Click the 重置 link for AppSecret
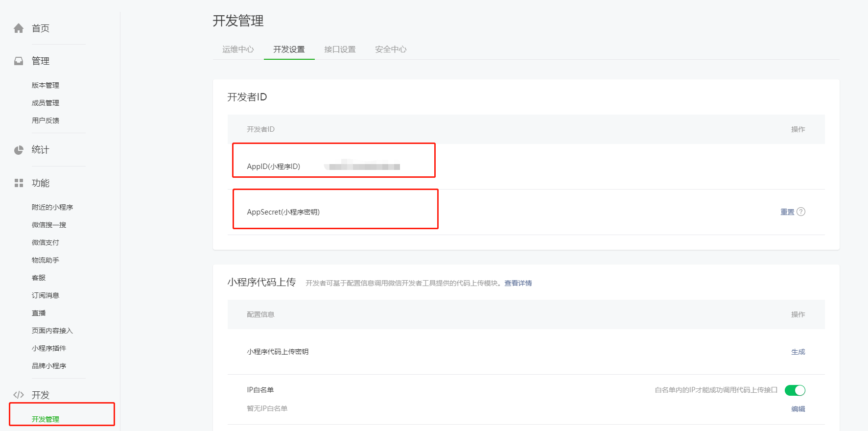The image size is (868, 431). (787, 212)
